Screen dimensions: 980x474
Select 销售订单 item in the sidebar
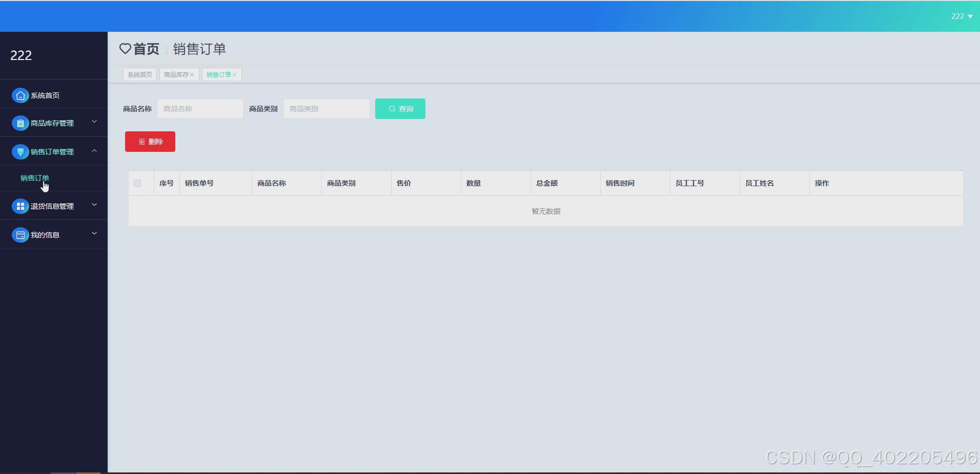34,178
